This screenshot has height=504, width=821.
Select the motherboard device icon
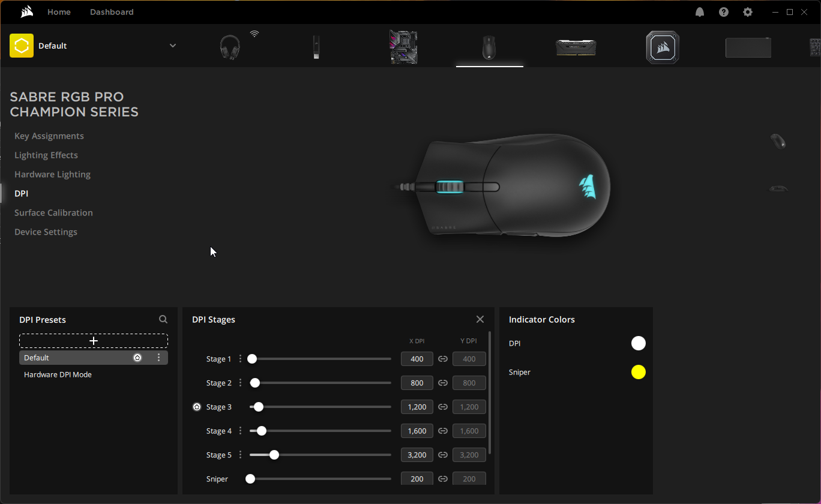tap(403, 47)
